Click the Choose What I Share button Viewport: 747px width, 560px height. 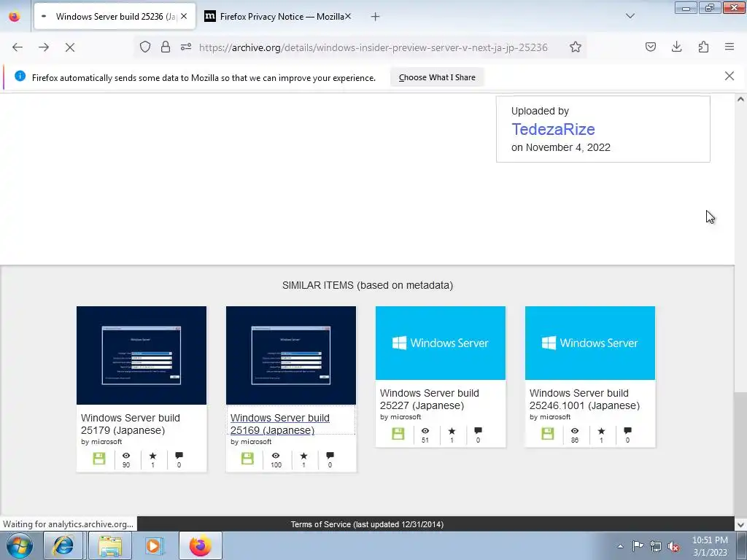pyautogui.click(x=437, y=77)
